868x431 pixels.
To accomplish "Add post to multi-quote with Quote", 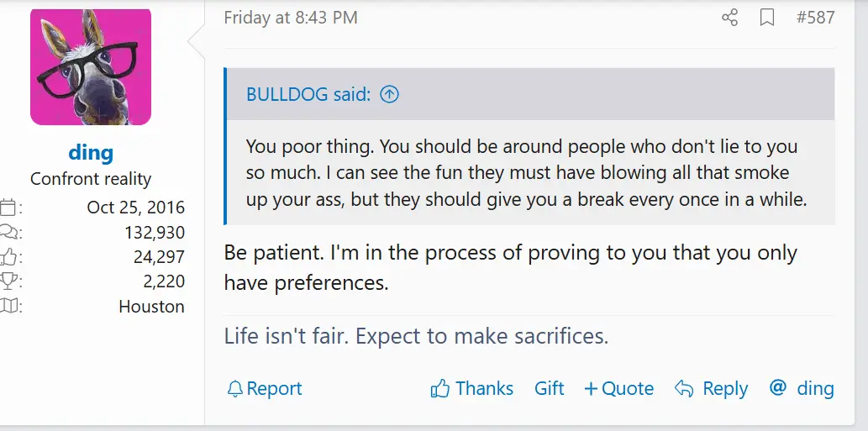I will 627,389.
